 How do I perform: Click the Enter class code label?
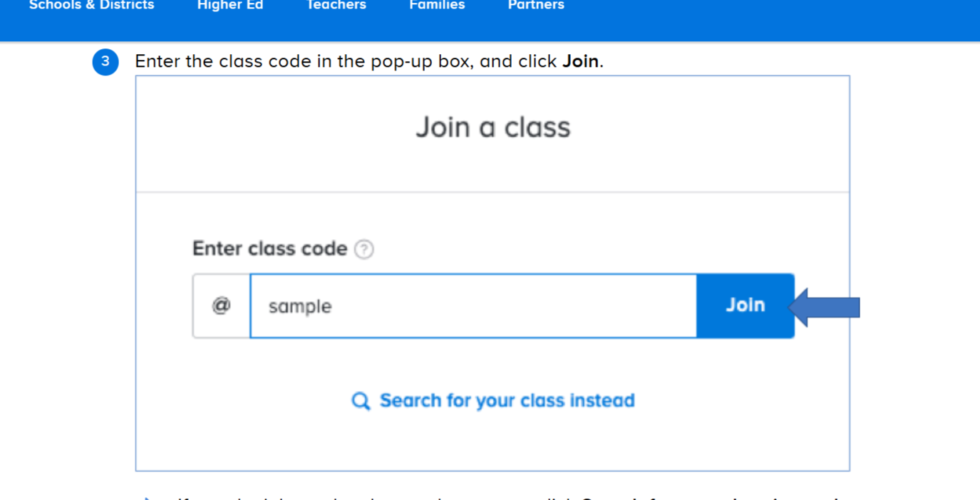[270, 249]
